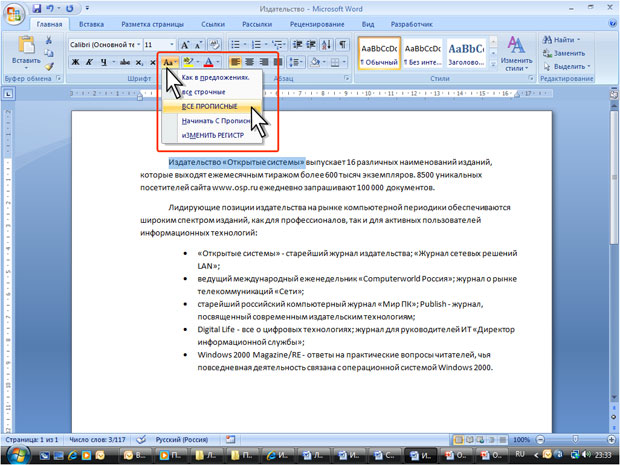Copy selection with the copy icon
This screenshot has height=465, width=620.
pyautogui.click(x=49, y=53)
